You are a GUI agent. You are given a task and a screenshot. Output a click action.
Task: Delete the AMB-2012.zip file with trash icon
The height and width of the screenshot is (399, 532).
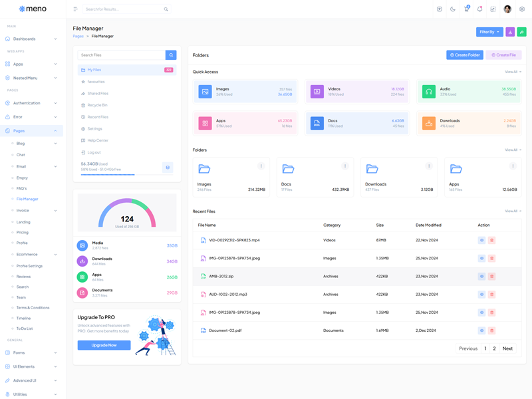click(x=492, y=276)
